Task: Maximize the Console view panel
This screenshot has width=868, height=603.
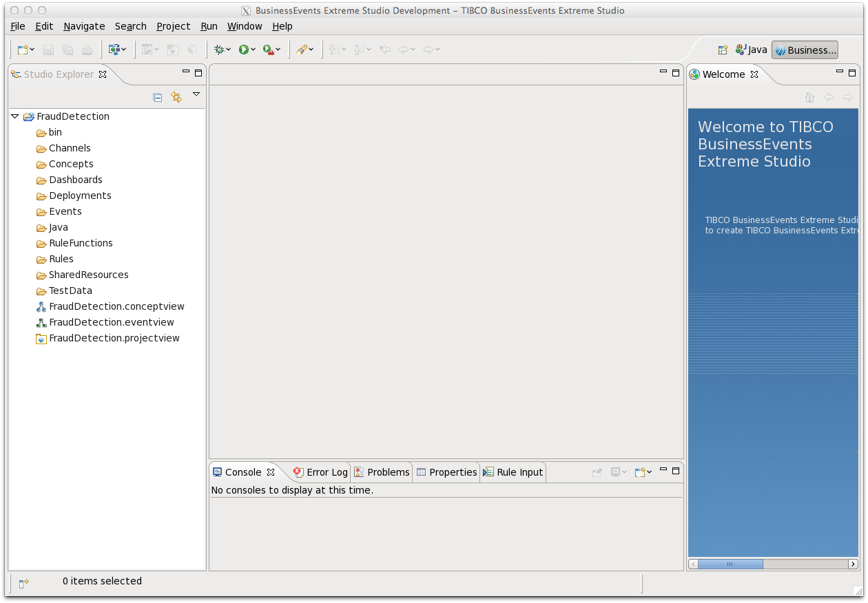Action: [676, 470]
